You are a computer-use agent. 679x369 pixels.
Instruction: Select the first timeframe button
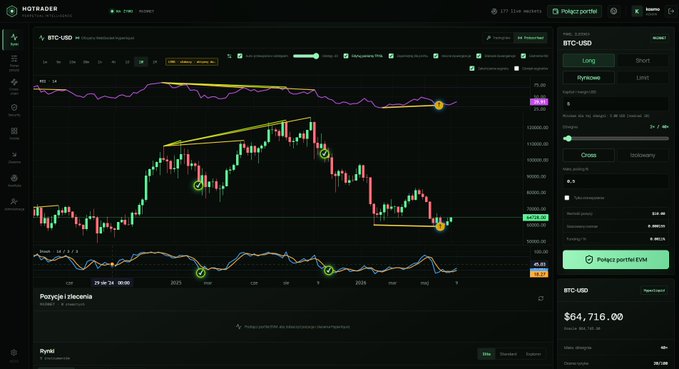click(x=45, y=62)
